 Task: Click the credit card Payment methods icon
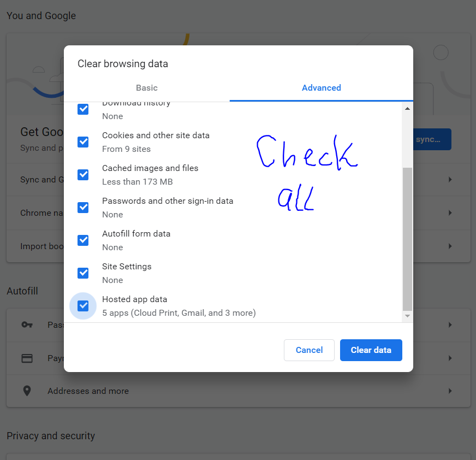(27, 358)
